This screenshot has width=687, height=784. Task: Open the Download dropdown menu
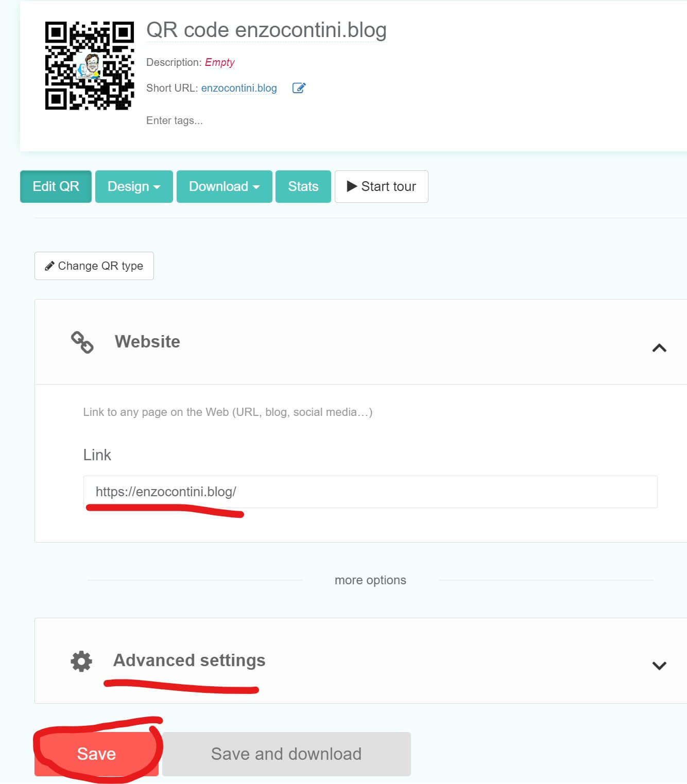pos(224,187)
